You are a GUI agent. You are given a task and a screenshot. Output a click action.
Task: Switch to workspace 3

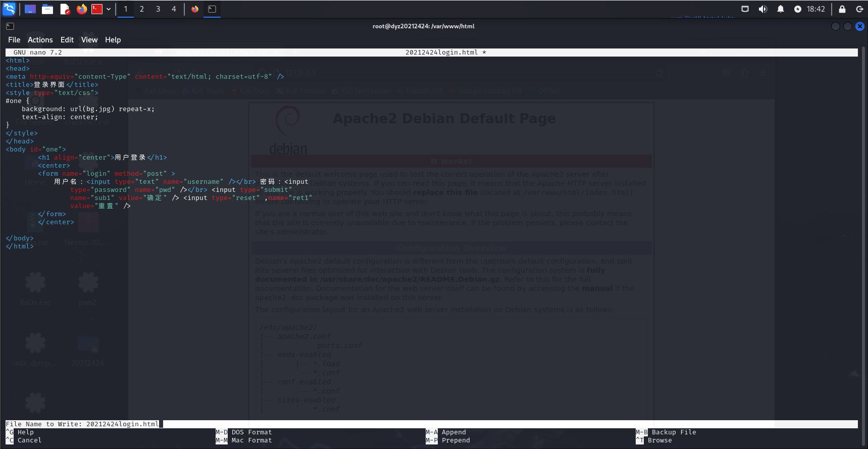(158, 9)
